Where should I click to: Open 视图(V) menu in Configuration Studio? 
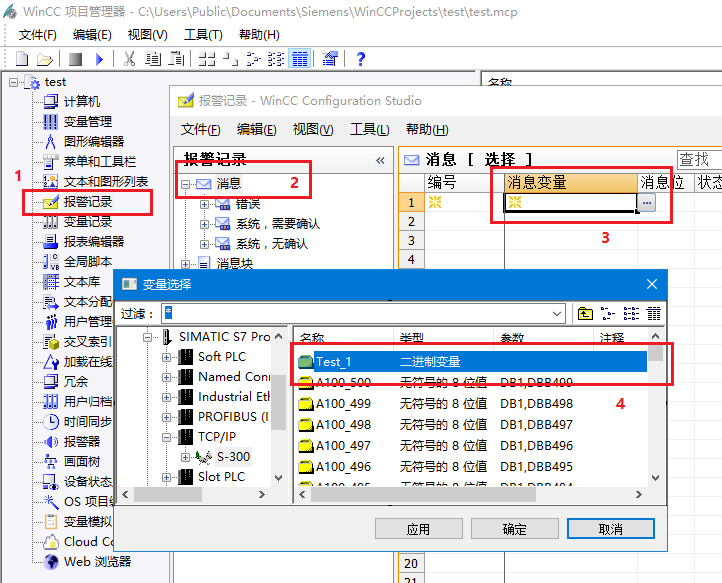(313, 130)
